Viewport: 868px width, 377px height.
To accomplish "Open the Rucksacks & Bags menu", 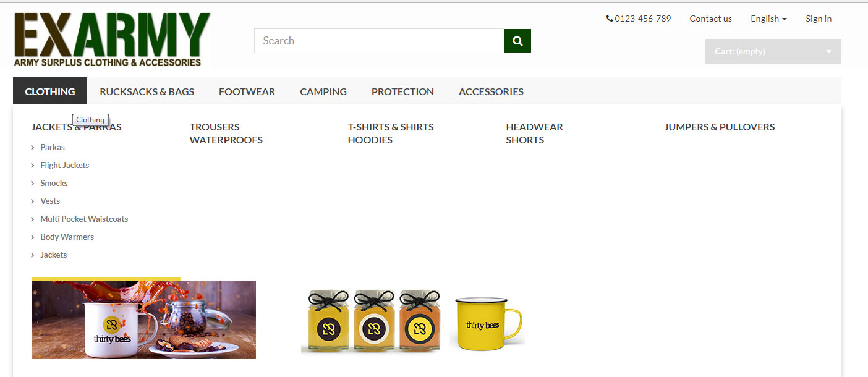I will [x=147, y=91].
